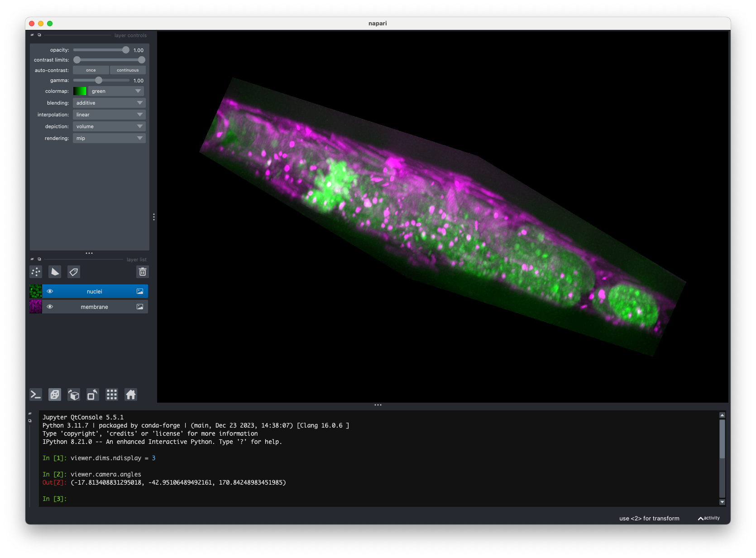Hide the nuclei layer
The height and width of the screenshot is (558, 756).
coord(50,291)
